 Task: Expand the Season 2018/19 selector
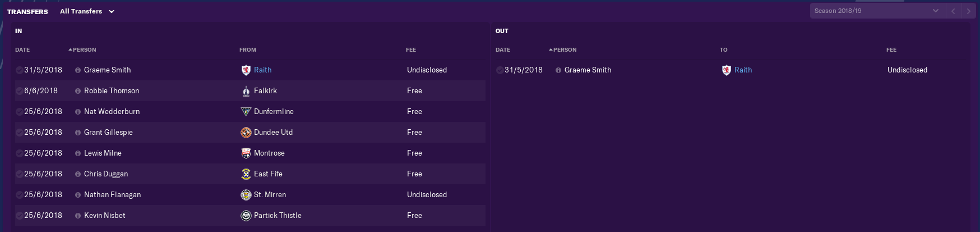coord(877,11)
